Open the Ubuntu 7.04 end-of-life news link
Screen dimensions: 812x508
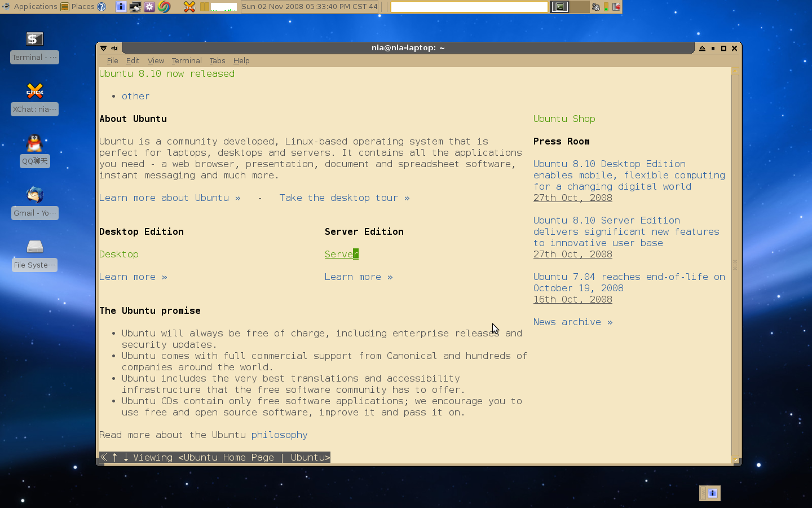pyautogui.click(x=629, y=282)
